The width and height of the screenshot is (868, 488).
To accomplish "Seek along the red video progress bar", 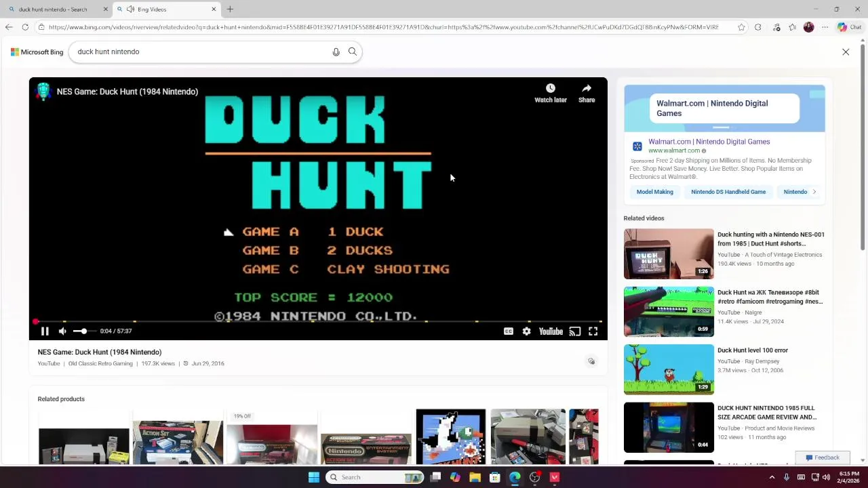I will pos(318,321).
